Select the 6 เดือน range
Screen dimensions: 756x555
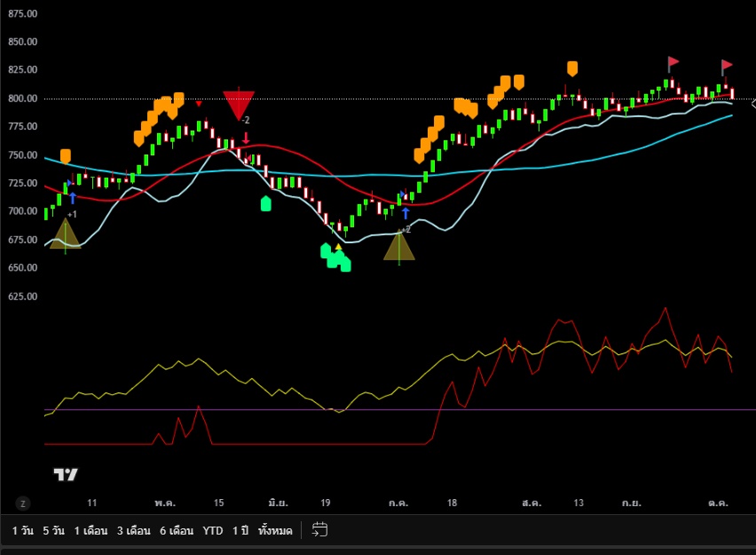(177, 530)
